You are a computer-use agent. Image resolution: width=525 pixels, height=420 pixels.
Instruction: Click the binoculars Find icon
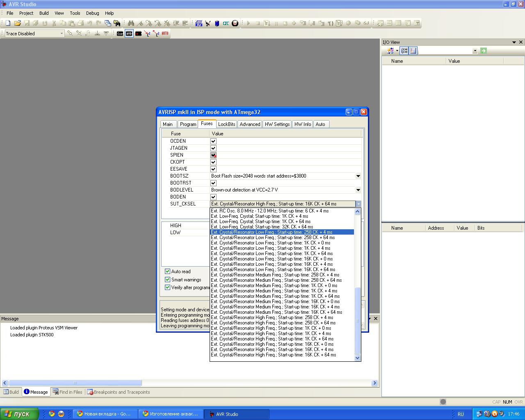click(131, 23)
